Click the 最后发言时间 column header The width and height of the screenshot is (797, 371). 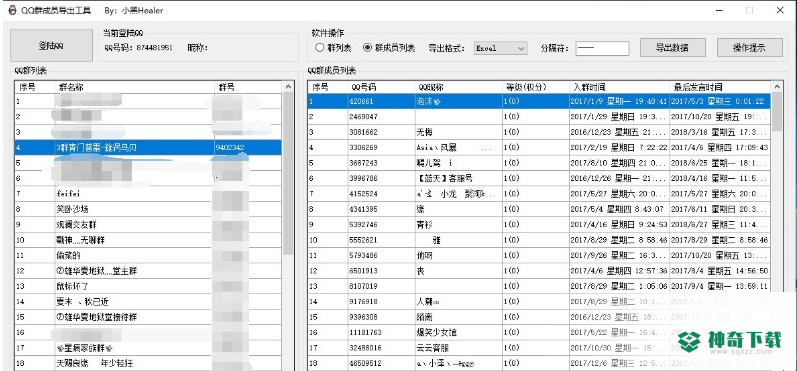[x=720, y=87]
